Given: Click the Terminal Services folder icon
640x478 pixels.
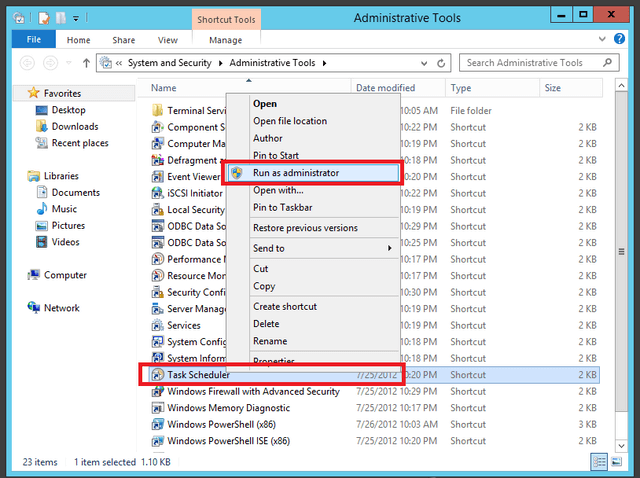Looking at the screenshot, I should (x=158, y=111).
